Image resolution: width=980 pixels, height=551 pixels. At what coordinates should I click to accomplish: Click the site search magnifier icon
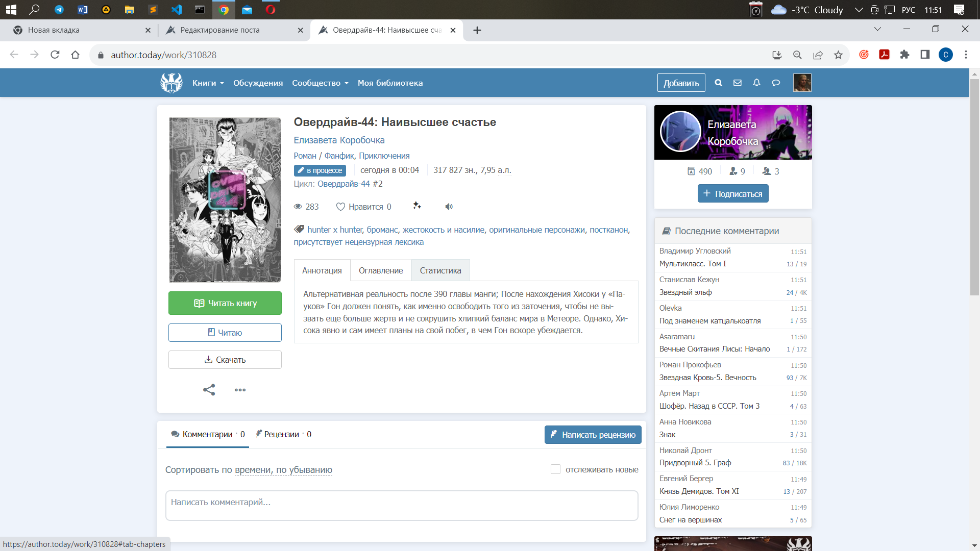(718, 83)
